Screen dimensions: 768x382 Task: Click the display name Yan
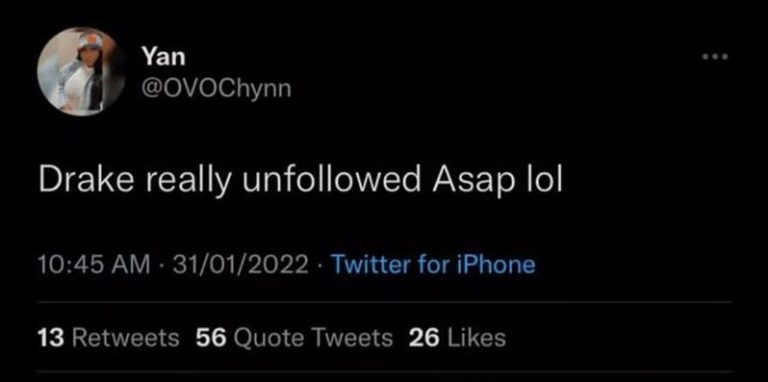pyautogui.click(x=164, y=56)
